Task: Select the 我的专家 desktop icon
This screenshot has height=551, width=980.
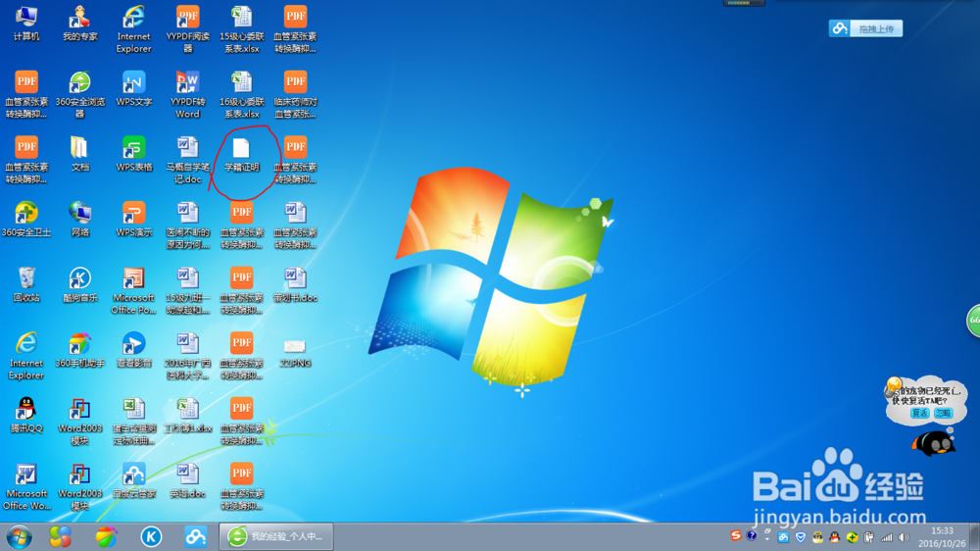Action: pos(80,24)
